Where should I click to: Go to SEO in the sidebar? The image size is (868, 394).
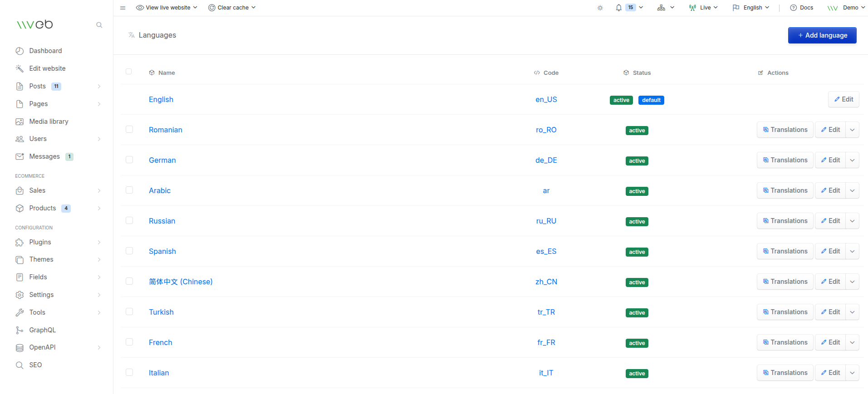pos(35,365)
